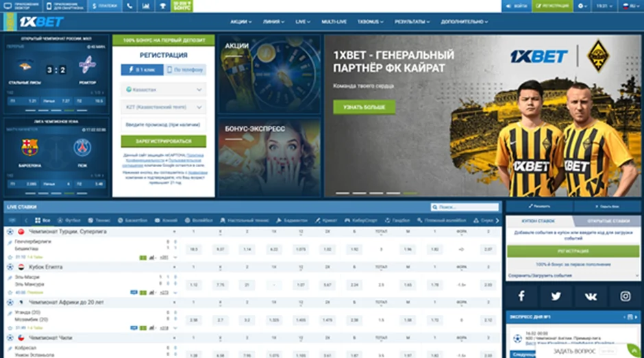Favorite the Эль Масри match star
Viewport: 644px width, 358px height.
tap(10, 293)
